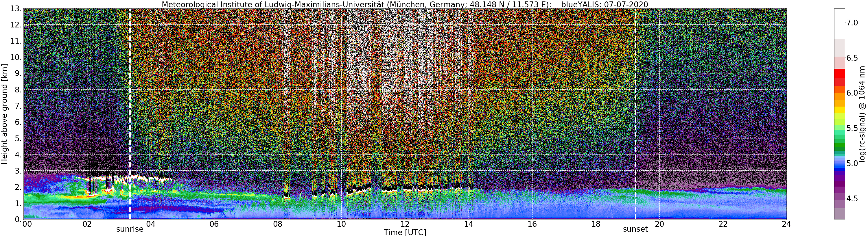Click the time axis tick label '00'
This screenshot has width=868, height=238.
tap(27, 224)
